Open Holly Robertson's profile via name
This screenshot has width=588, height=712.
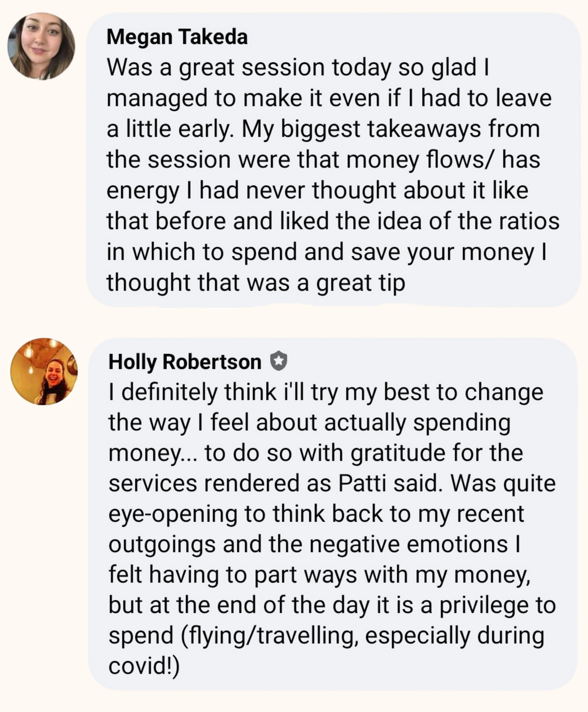[184, 362]
